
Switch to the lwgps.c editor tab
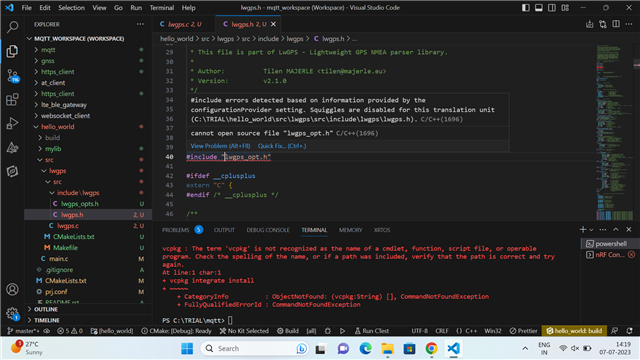coord(184,24)
